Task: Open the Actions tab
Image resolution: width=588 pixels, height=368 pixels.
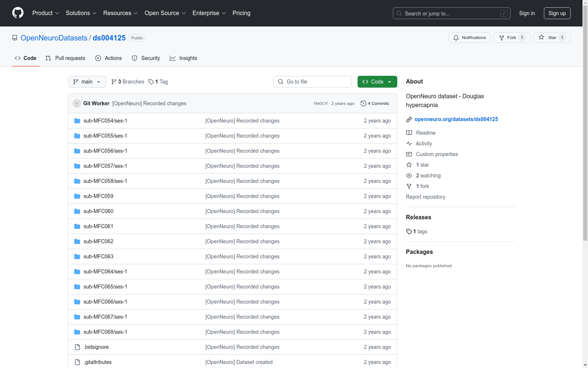Action: click(x=108, y=58)
